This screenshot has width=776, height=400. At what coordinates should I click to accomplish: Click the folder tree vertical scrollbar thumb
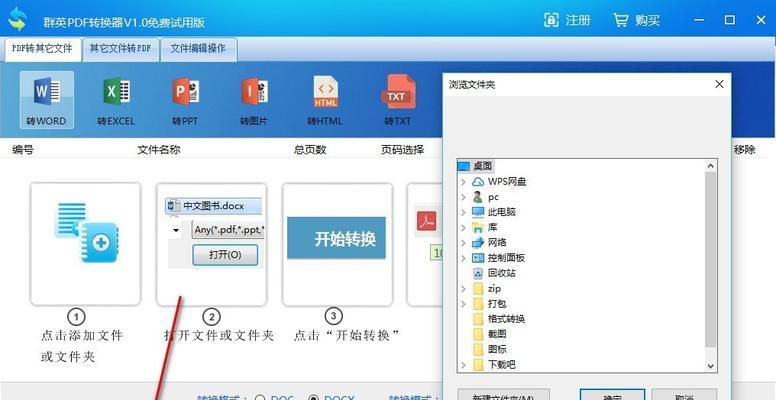click(x=711, y=259)
